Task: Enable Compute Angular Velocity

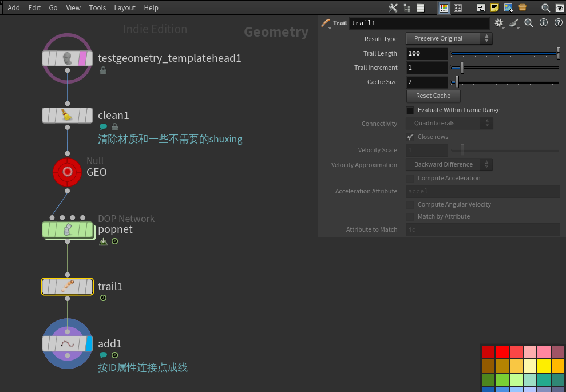Action: pos(409,204)
